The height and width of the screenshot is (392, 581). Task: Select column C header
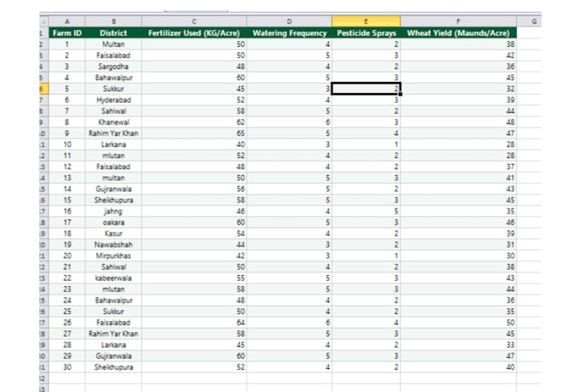coord(194,21)
